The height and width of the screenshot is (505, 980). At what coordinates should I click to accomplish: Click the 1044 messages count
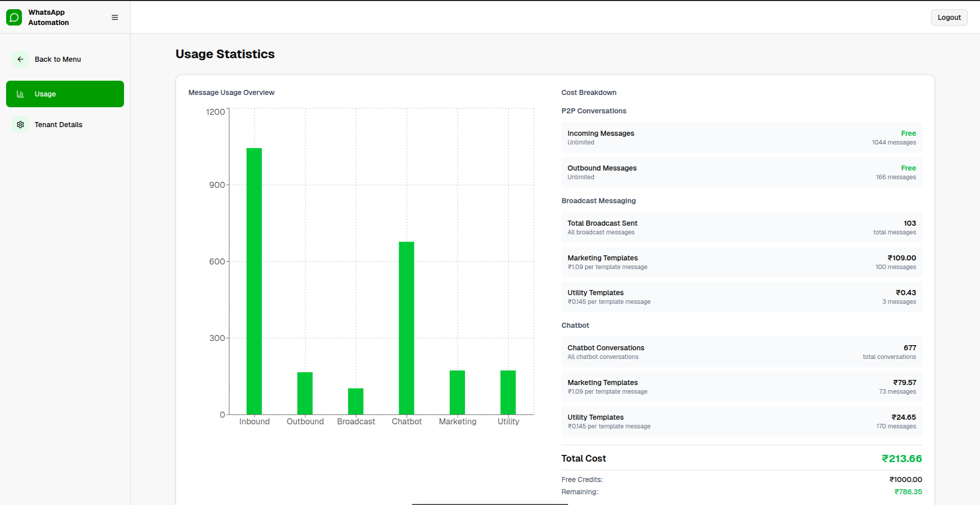pyautogui.click(x=894, y=142)
